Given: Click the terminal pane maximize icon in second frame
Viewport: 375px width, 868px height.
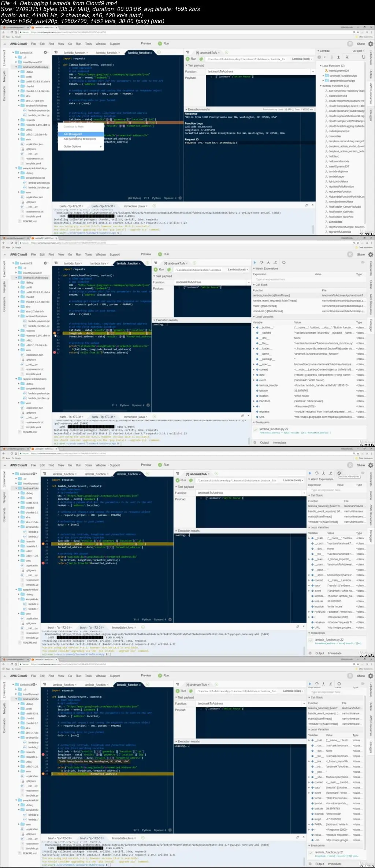Looking at the screenshot, I should click(x=242, y=416).
